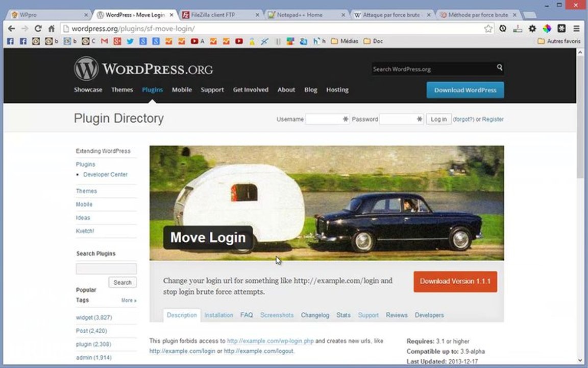Screen dimensions: 588x368
Task: Open the Plugins item in top navigation
Action: tap(152, 90)
